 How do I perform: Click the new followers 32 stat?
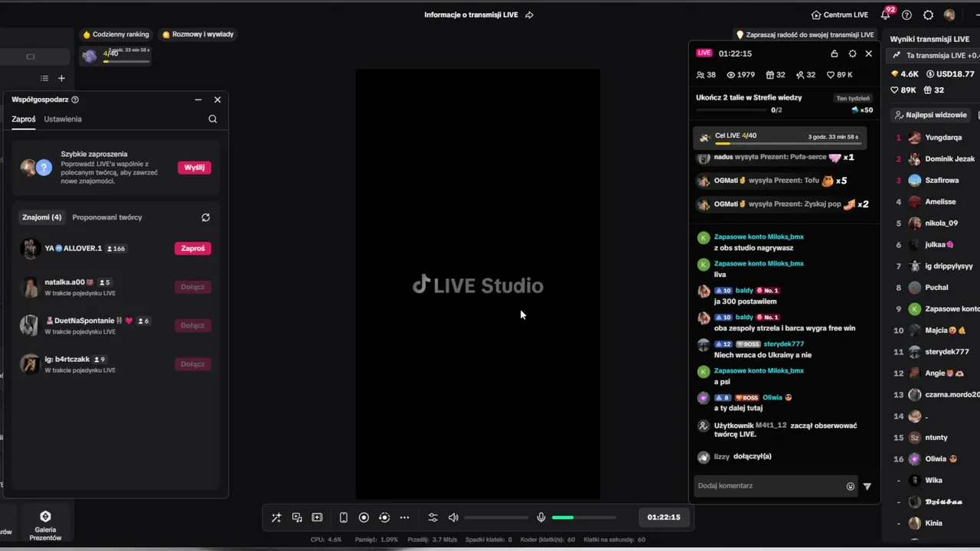click(806, 75)
